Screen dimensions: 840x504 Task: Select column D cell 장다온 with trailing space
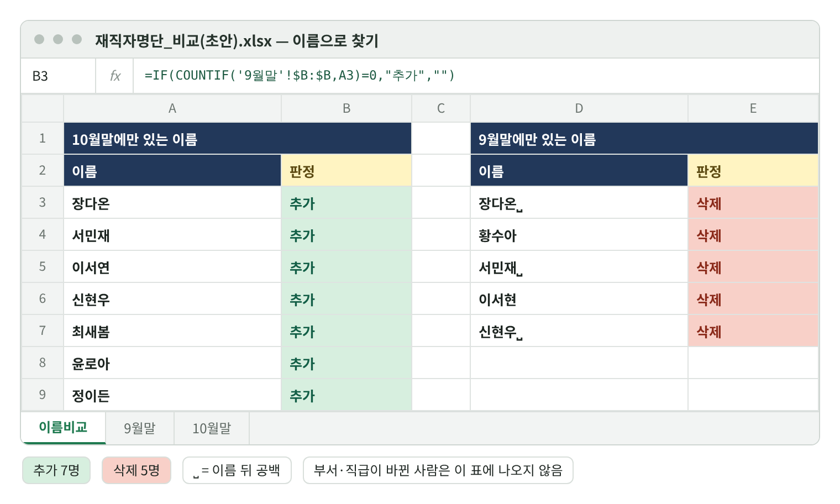click(x=579, y=202)
